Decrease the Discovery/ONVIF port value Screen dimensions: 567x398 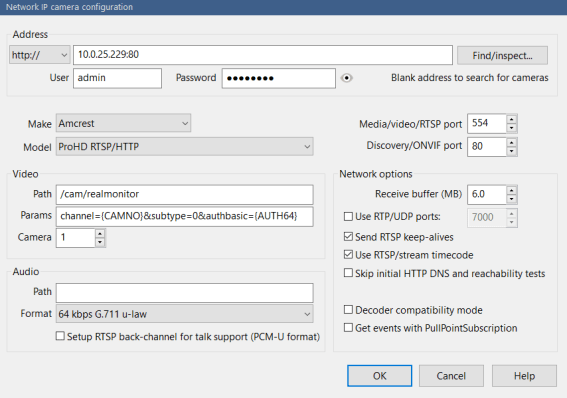pyautogui.click(x=511, y=151)
